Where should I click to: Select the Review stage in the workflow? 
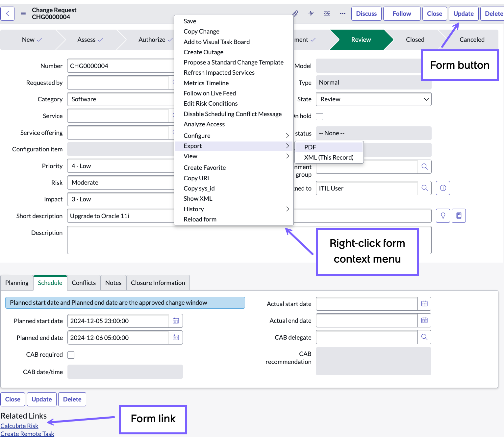(x=361, y=39)
